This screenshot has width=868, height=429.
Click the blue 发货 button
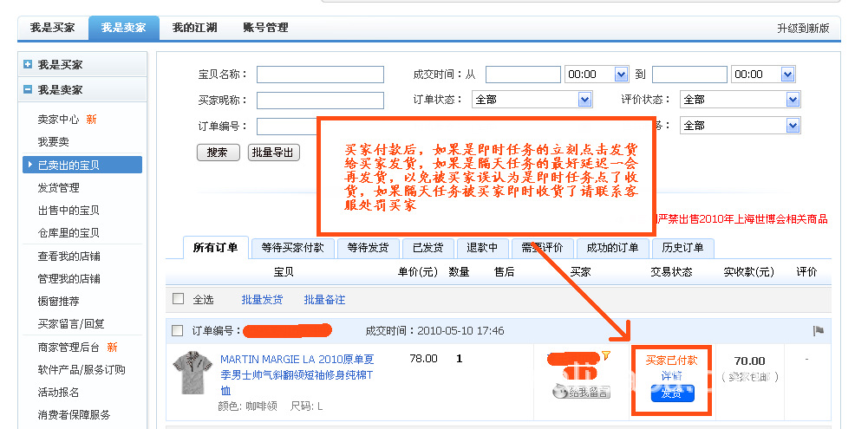point(672,393)
